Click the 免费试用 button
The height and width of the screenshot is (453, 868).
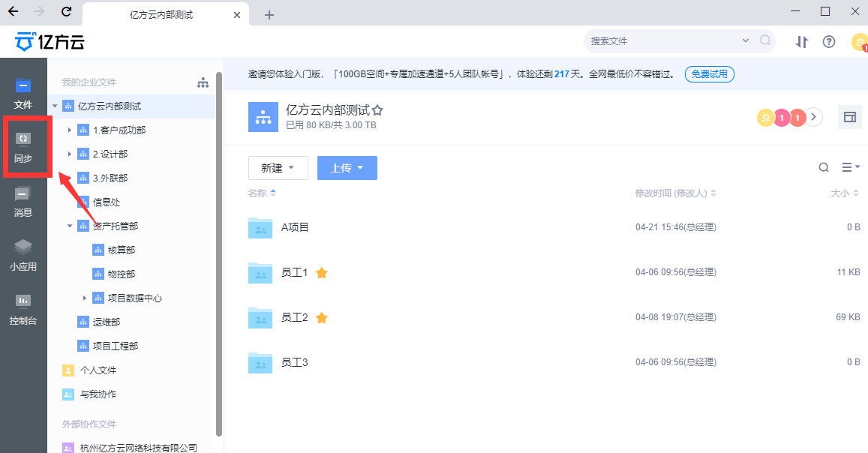pos(710,74)
